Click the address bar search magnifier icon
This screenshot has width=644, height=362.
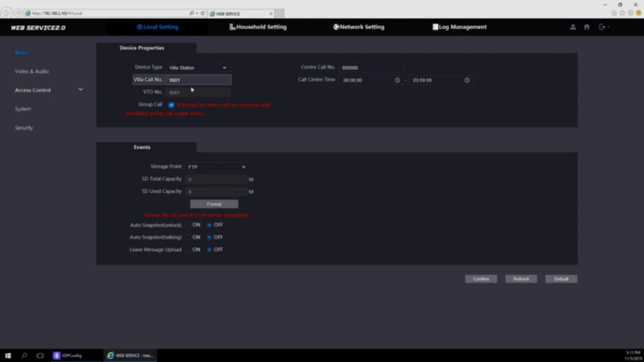tap(192, 13)
